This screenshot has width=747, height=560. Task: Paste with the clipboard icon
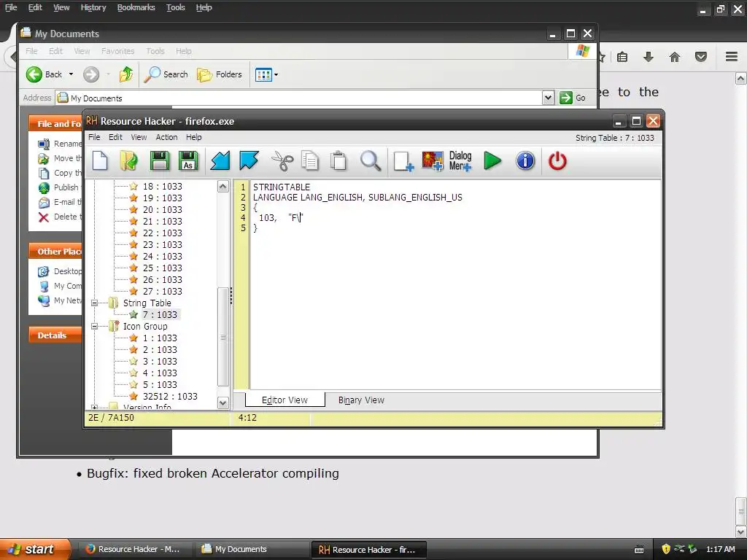pyautogui.click(x=338, y=161)
